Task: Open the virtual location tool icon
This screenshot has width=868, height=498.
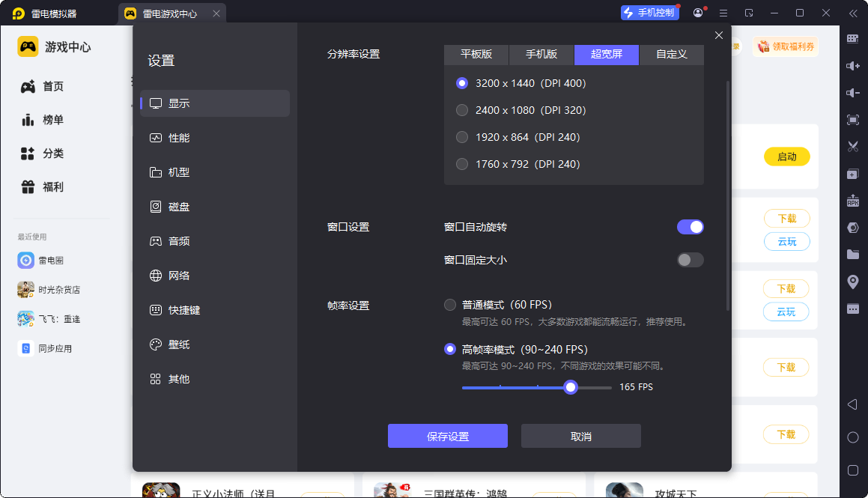Action: (x=852, y=281)
